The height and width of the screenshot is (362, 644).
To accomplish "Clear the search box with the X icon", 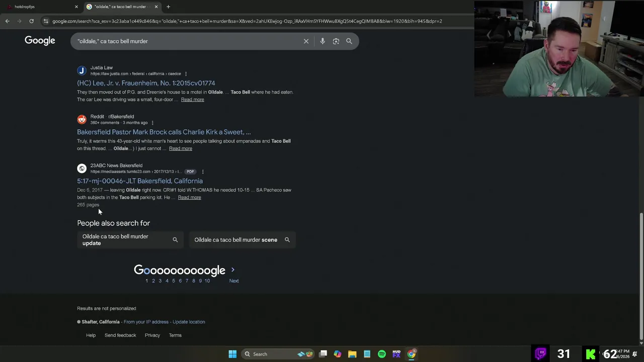I will point(306,41).
